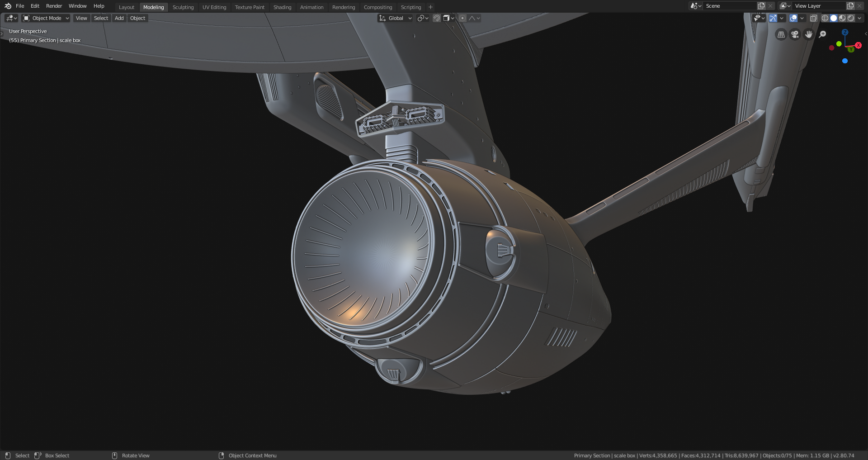The image size is (868, 460).
Task: Click the zoom magnifier icon
Action: pos(823,34)
